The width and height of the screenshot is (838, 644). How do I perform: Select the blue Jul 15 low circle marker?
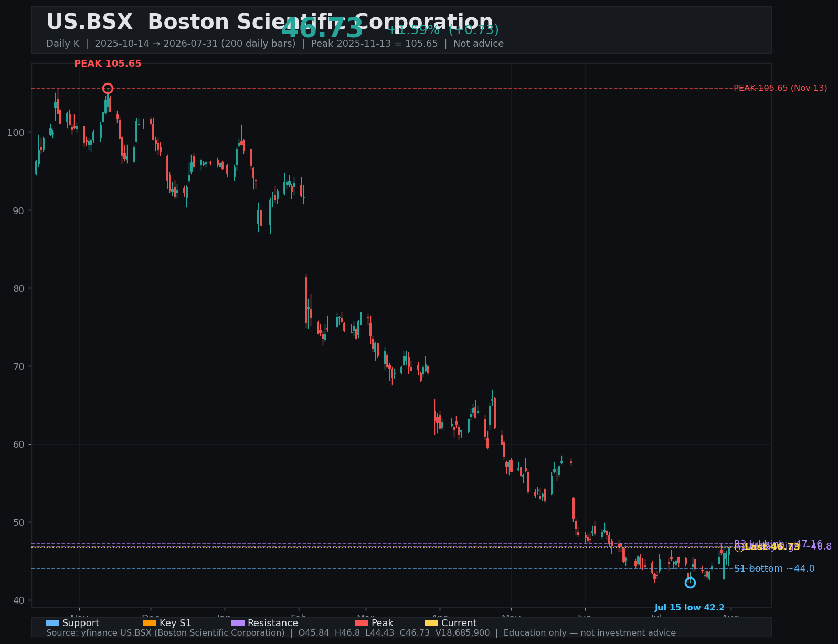[x=690, y=583]
